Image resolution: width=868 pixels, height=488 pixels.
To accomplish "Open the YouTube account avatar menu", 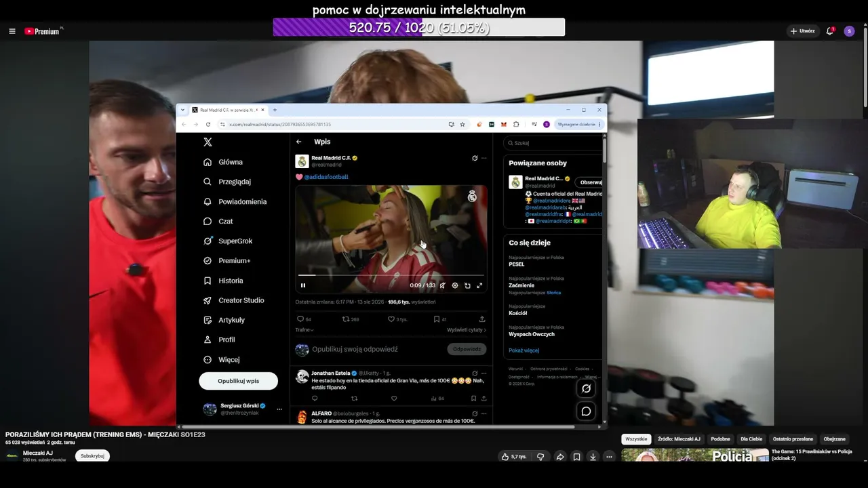I will pyautogui.click(x=849, y=31).
